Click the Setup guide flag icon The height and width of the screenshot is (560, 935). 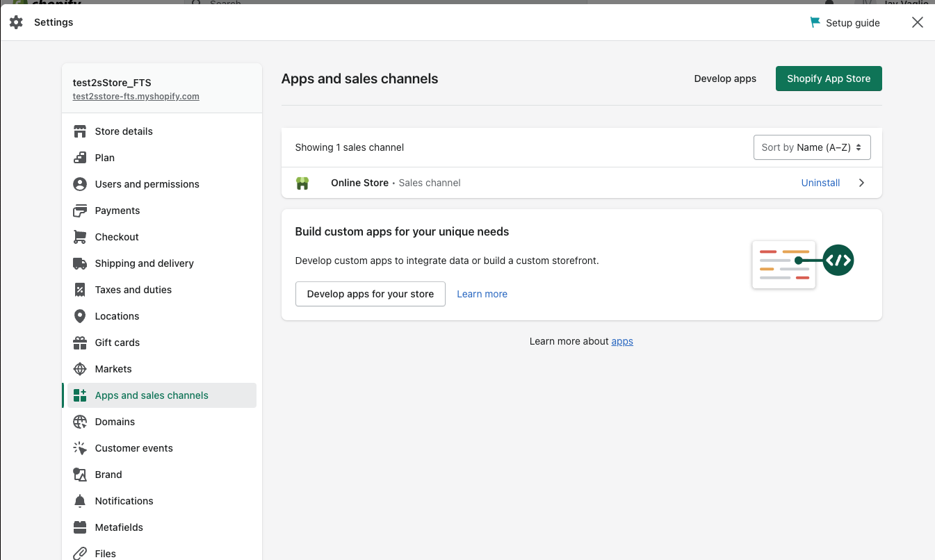click(815, 22)
